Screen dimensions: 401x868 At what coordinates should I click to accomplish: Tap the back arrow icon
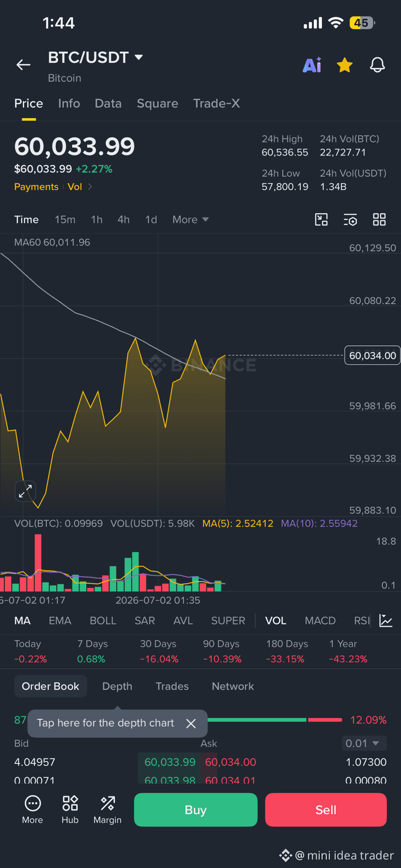23,64
